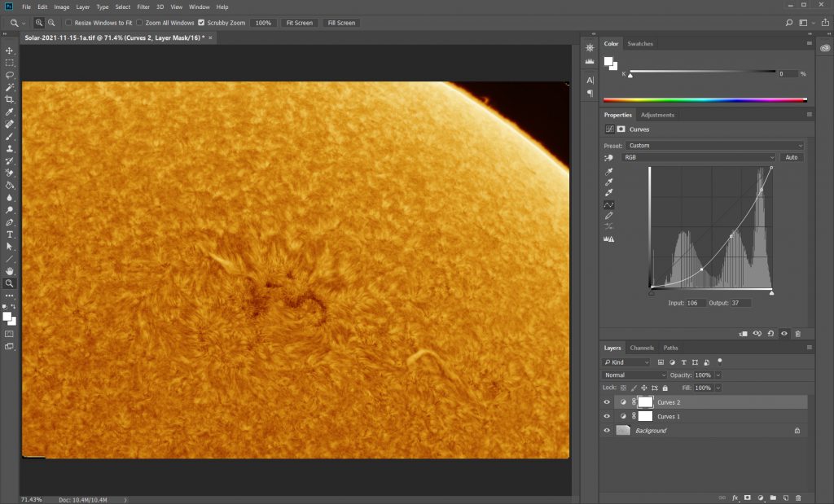Enable Resize Windows to Fit checkbox

tap(68, 23)
